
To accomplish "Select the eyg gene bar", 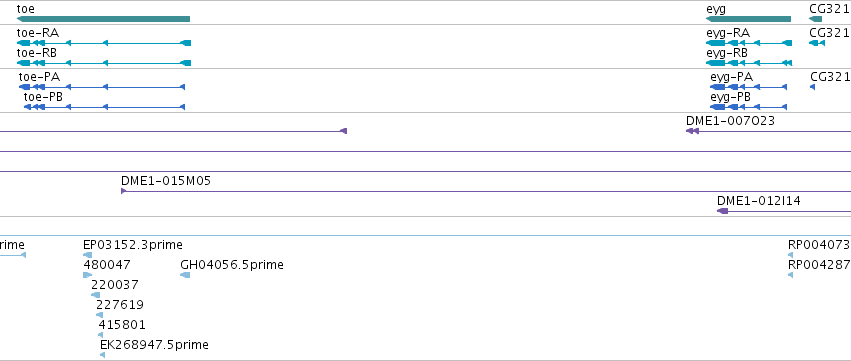I will pyautogui.click(x=748, y=19).
